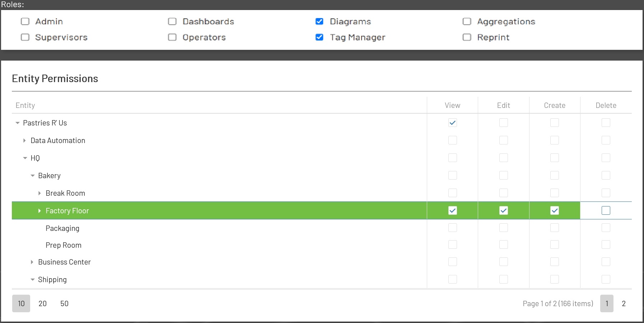Collapse the HQ tree branch
Viewport: 644px width, 323px height.
coord(25,158)
